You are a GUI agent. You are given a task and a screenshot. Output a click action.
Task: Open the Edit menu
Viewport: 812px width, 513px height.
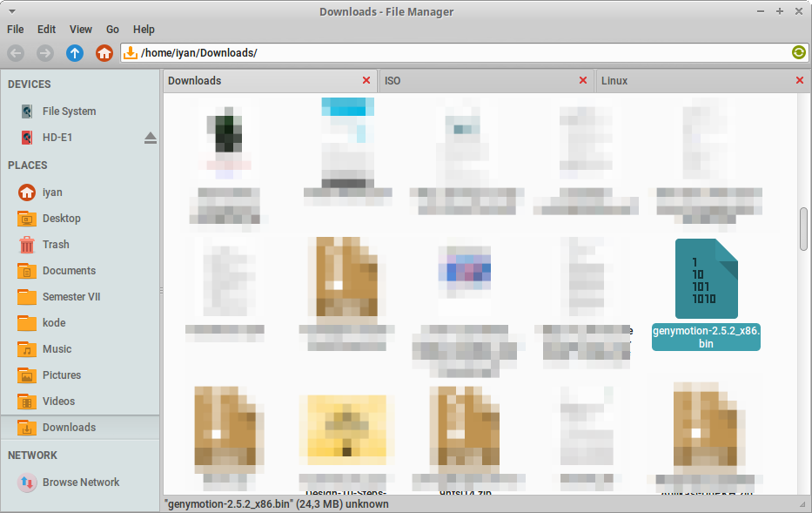pos(46,29)
